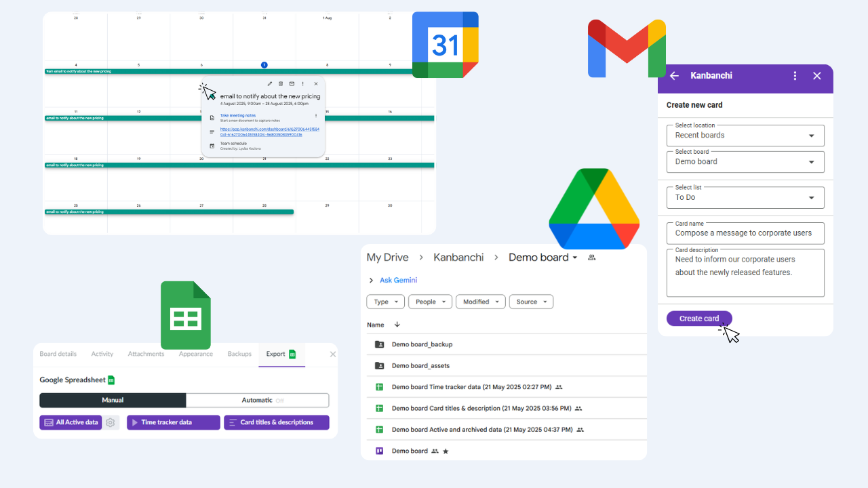868x488 pixels.
Task: Go to My Drive in the breadcrumb
Action: click(388, 258)
